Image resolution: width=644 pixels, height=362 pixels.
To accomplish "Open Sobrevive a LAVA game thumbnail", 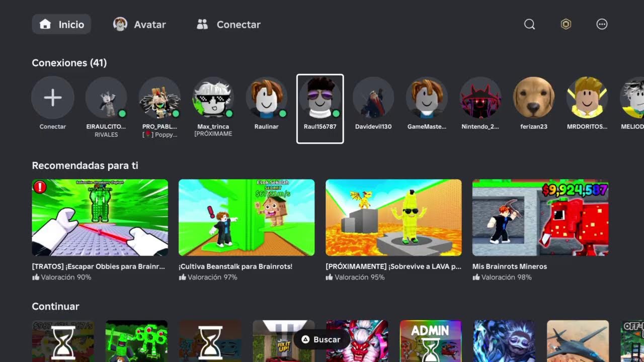I will pyautogui.click(x=393, y=218).
